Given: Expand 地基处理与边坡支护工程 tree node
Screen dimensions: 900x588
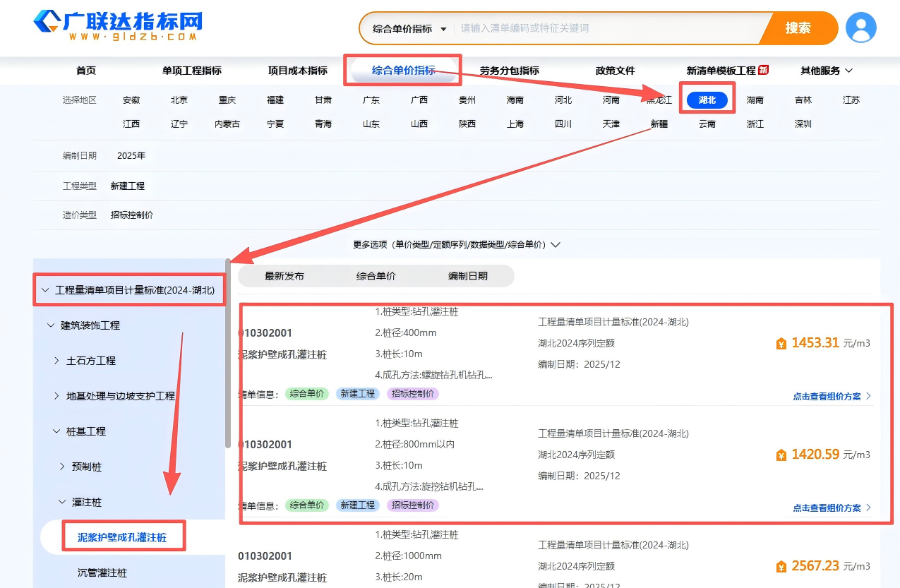Looking at the screenshot, I should click(x=56, y=396).
